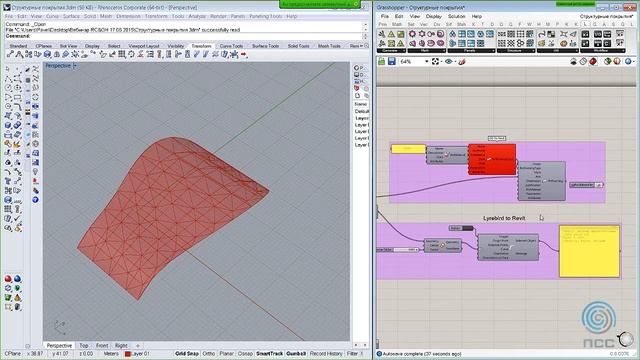Viewport: 640px width, 360px height.
Task: Click the blue preview mesh quality icon
Action: (628, 61)
